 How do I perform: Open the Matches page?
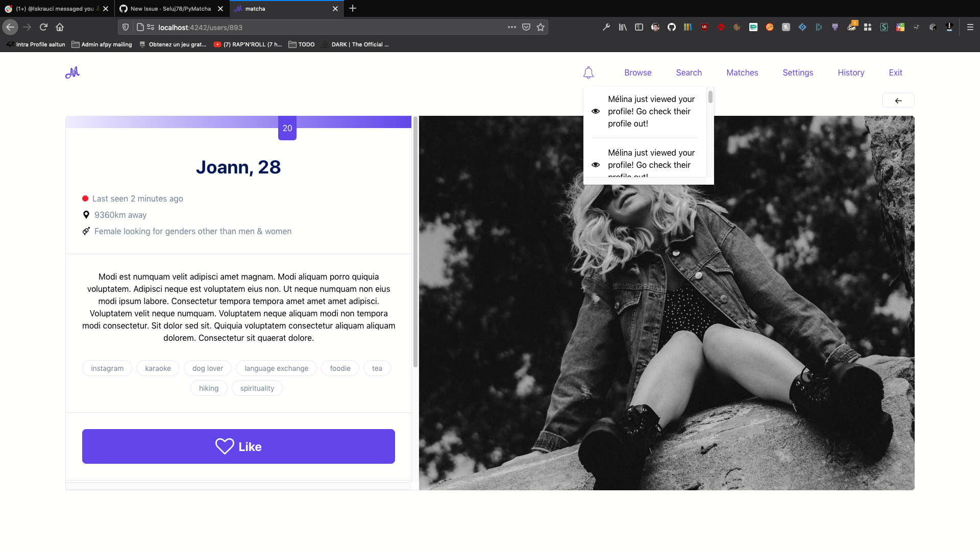click(x=742, y=72)
